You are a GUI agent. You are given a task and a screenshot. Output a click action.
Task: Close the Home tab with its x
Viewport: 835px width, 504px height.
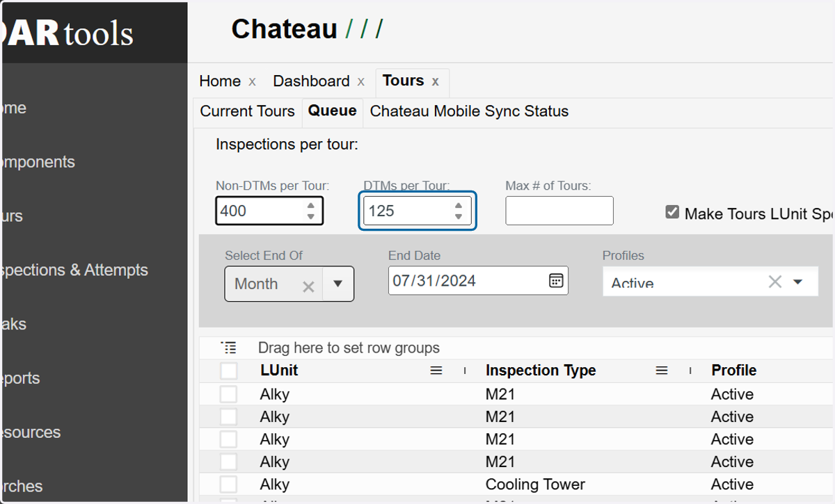point(252,82)
